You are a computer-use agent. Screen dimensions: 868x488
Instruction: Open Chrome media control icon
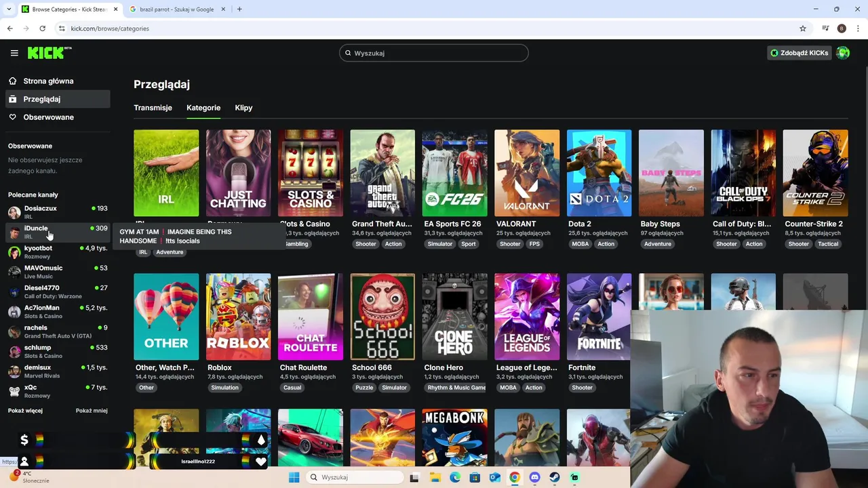click(x=825, y=28)
